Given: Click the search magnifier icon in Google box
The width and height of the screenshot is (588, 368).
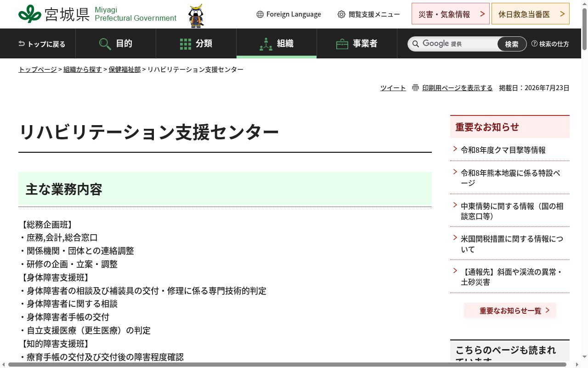Looking at the screenshot, I should 416,44.
